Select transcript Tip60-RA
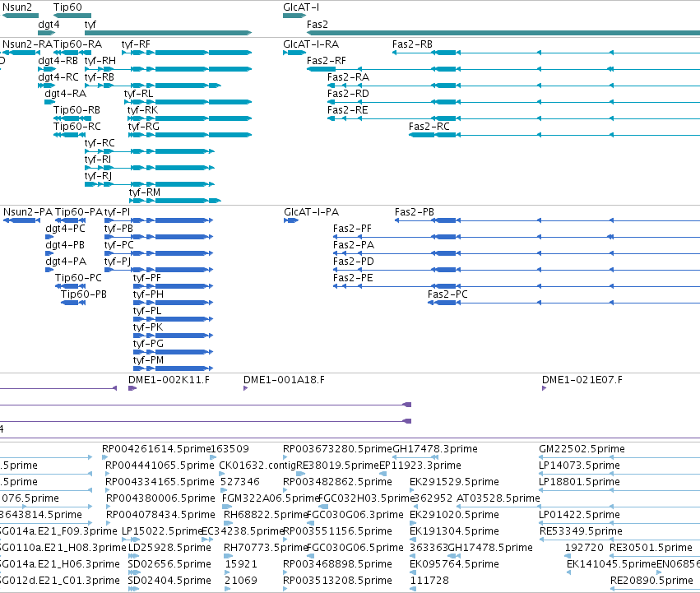This screenshot has width=700, height=593. pos(77,44)
